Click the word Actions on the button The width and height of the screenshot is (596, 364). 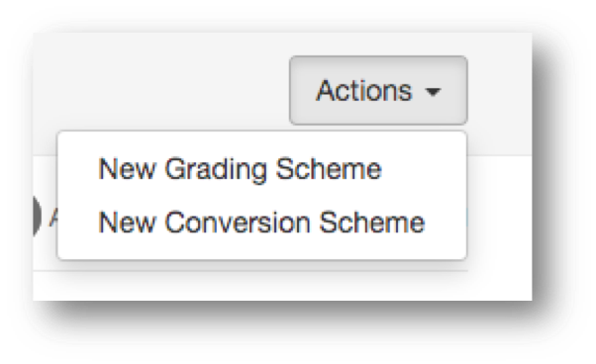coord(364,91)
